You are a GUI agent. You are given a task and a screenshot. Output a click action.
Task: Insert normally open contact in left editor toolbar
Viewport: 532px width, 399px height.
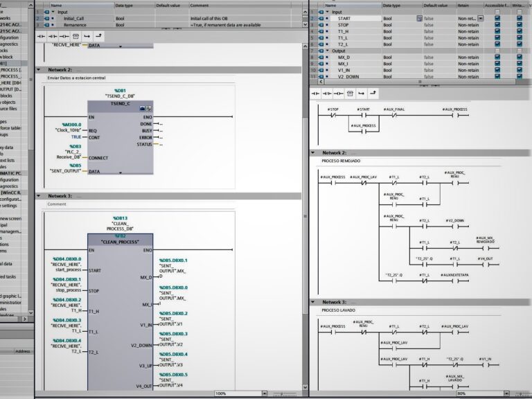41,35
